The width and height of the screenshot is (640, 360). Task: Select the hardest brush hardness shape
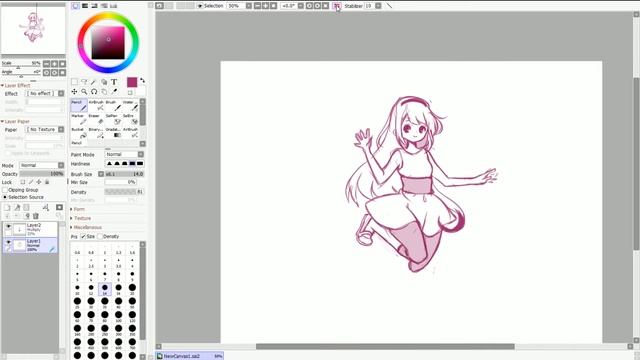140,164
